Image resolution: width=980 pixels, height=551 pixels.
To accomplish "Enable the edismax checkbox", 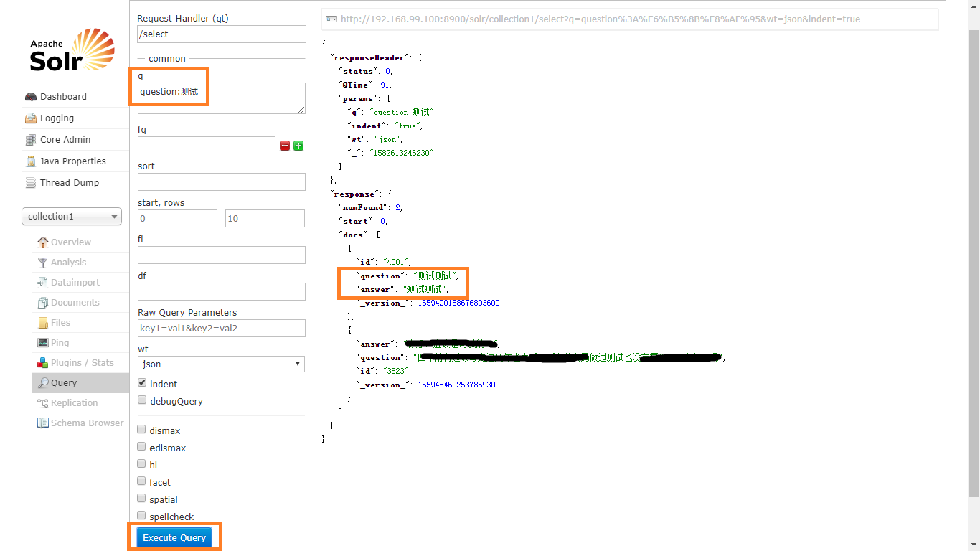I will pyautogui.click(x=142, y=447).
